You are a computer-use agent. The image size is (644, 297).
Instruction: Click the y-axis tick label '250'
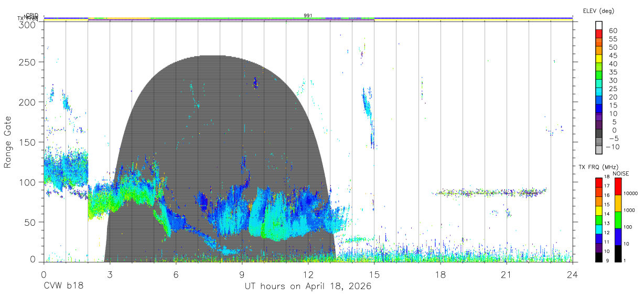coord(27,62)
